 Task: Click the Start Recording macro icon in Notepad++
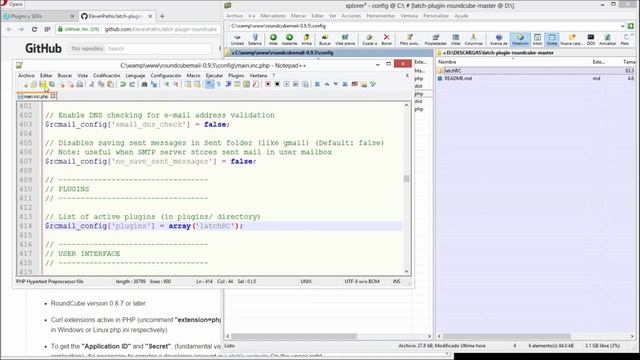coord(268,84)
